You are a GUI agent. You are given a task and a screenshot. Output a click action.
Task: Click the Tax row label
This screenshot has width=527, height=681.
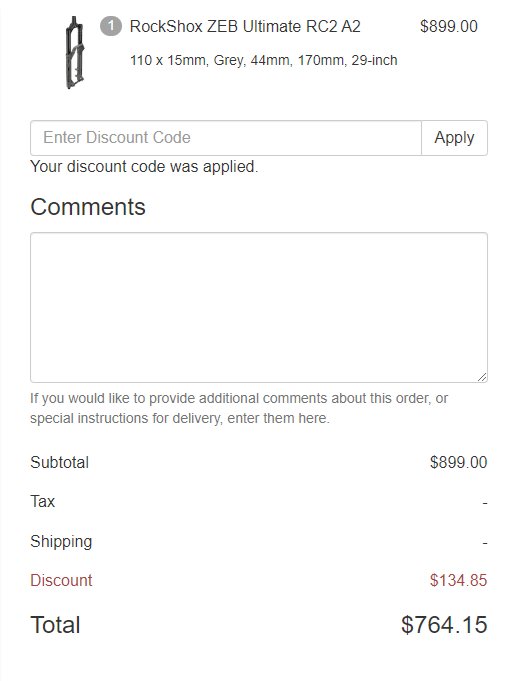pyautogui.click(x=43, y=502)
